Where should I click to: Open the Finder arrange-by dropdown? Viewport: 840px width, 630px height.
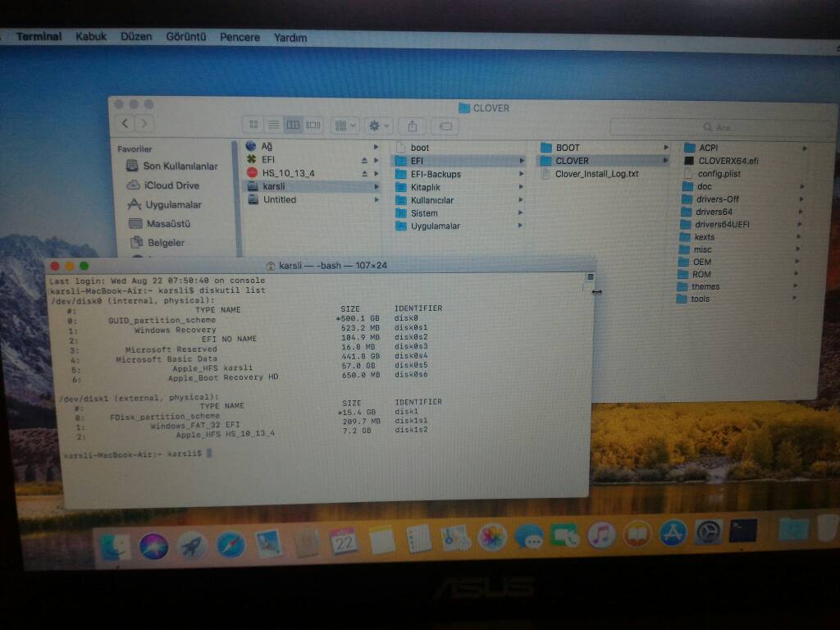(345, 126)
